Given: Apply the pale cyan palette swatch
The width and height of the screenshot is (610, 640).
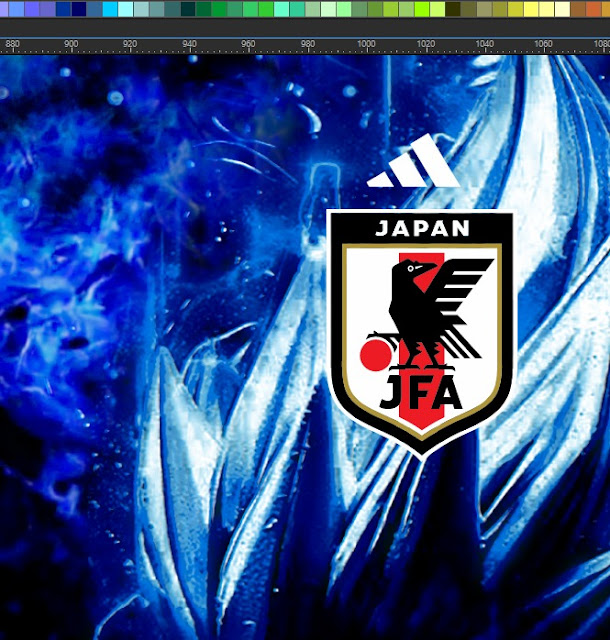Looking at the screenshot, I should click(x=125, y=9).
